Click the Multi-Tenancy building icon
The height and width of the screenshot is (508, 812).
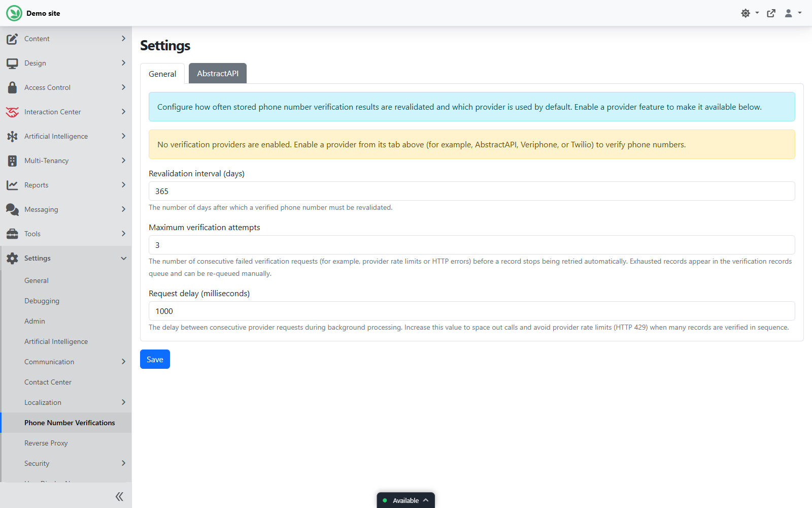click(x=12, y=161)
